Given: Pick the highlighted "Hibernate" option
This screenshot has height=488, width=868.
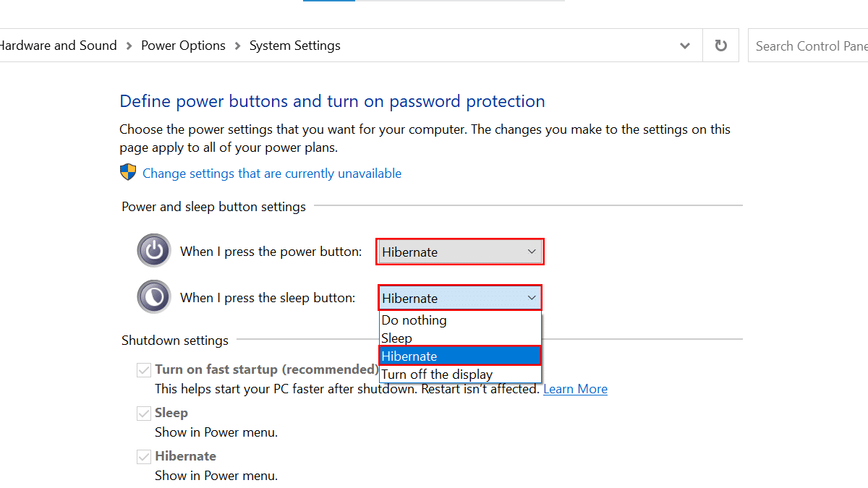Looking at the screenshot, I should [409, 356].
